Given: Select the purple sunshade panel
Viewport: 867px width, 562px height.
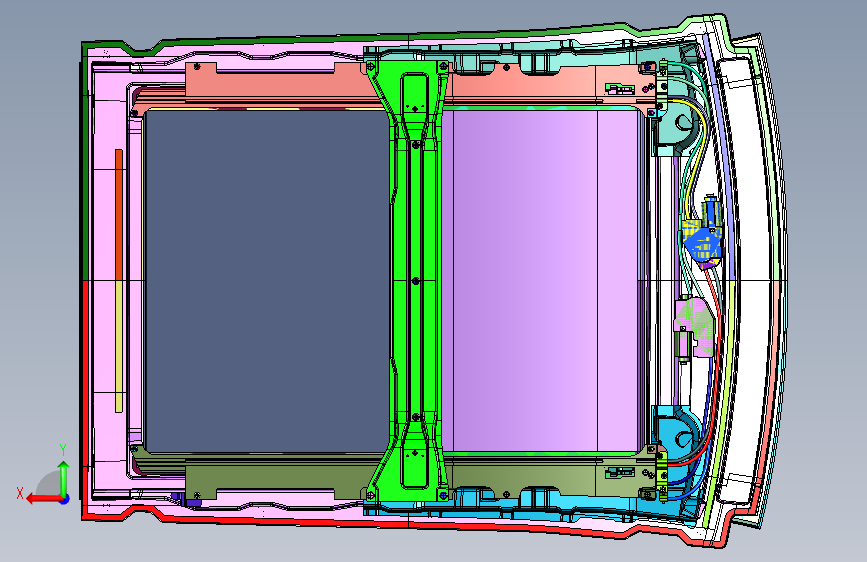Looking at the screenshot, I should (x=542, y=280).
